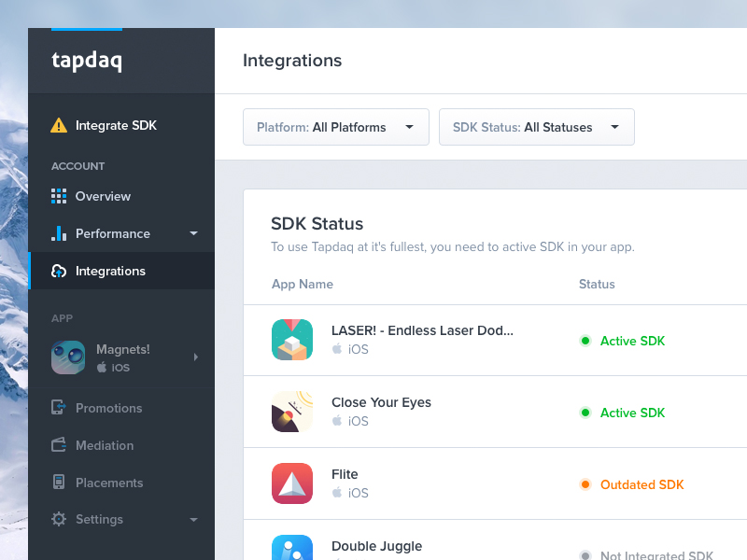Click the tapdaq logo
This screenshot has height=560, width=747.
pos(87,62)
